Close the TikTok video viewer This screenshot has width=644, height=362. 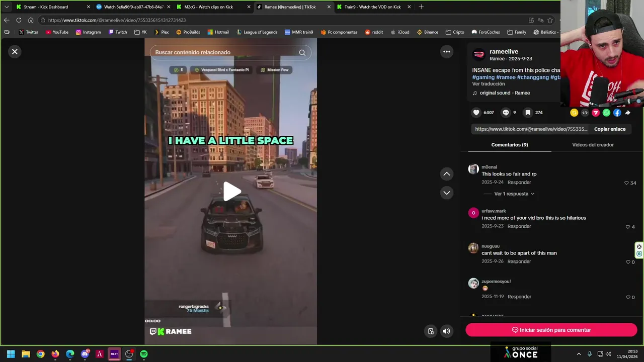pyautogui.click(x=15, y=51)
